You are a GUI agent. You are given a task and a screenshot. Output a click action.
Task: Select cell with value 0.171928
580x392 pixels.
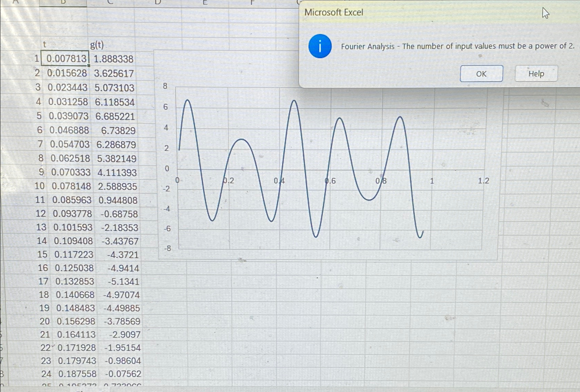pos(77,347)
